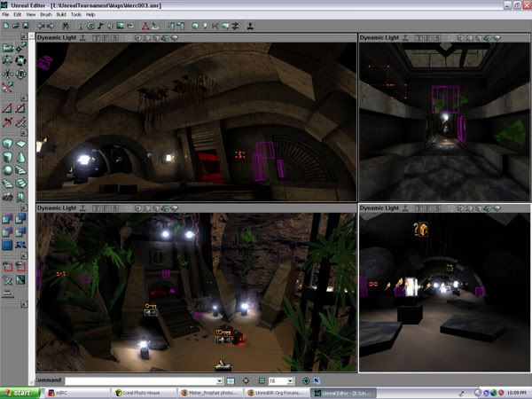
Task: Click Build Geometry icon in top toolbar
Action: click(x=195, y=26)
